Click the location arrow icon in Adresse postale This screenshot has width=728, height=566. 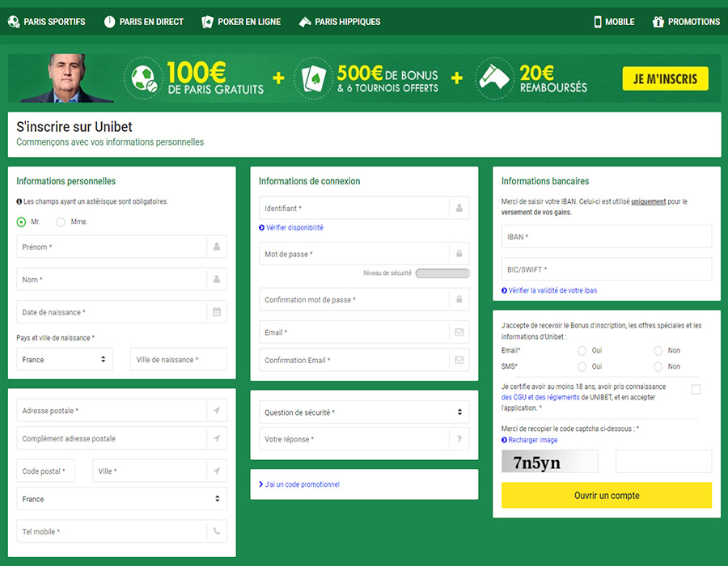coord(217,410)
